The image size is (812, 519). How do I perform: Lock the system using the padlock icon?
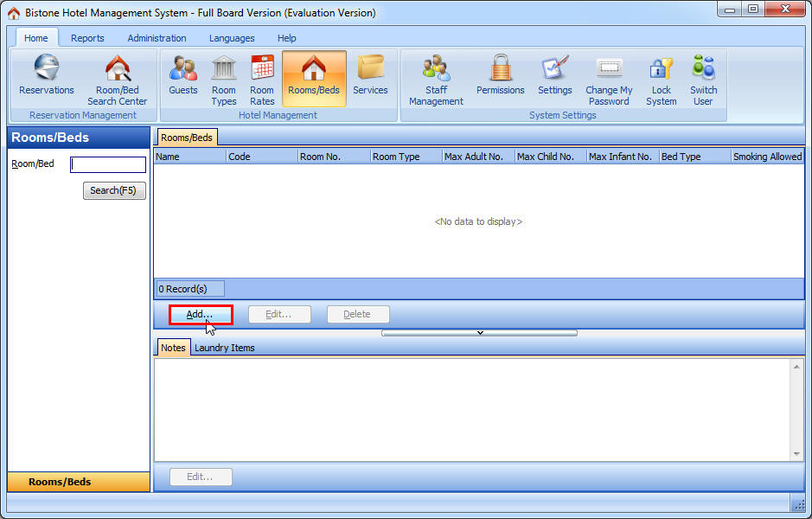click(661, 78)
